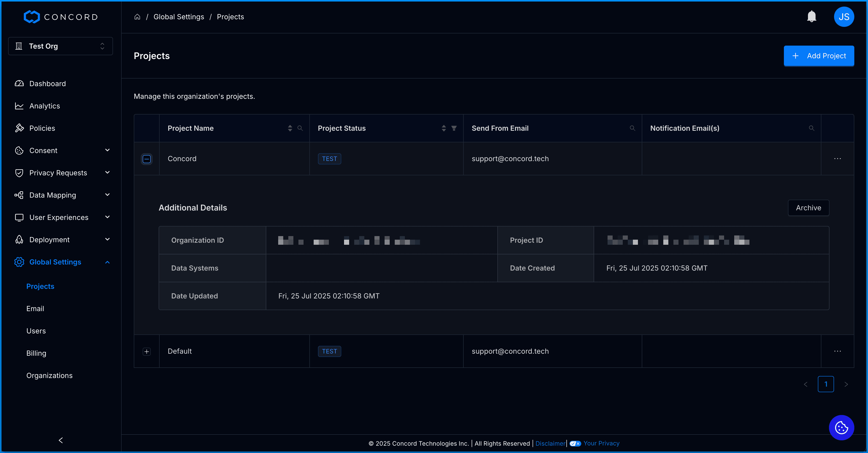Screen dimensions: 868x453
Task: Collapse the Concord project row
Action: coord(147,159)
